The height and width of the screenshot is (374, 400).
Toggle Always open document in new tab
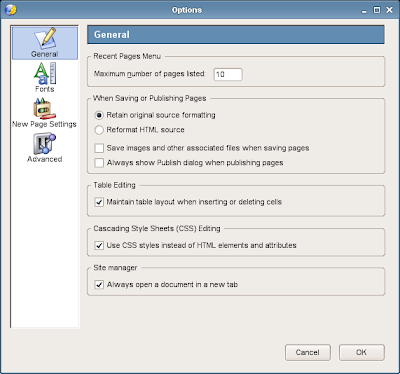tap(99, 285)
